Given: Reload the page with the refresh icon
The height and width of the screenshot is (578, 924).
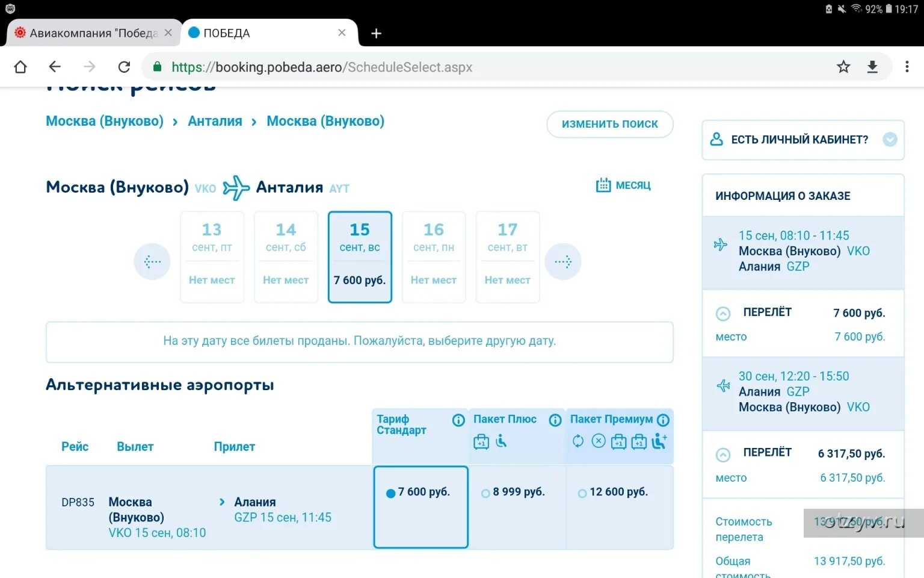Looking at the screenshot, I should pos(124,67).
